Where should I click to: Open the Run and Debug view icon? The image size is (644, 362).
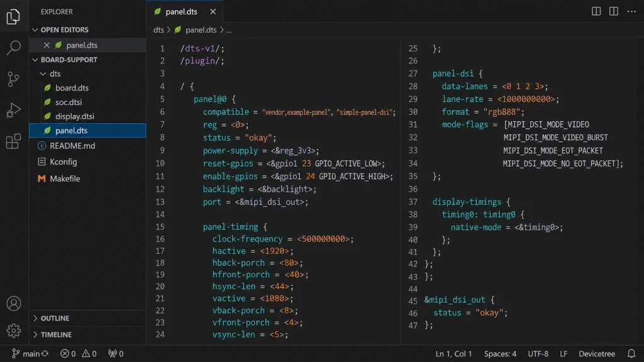pos(13,110)
